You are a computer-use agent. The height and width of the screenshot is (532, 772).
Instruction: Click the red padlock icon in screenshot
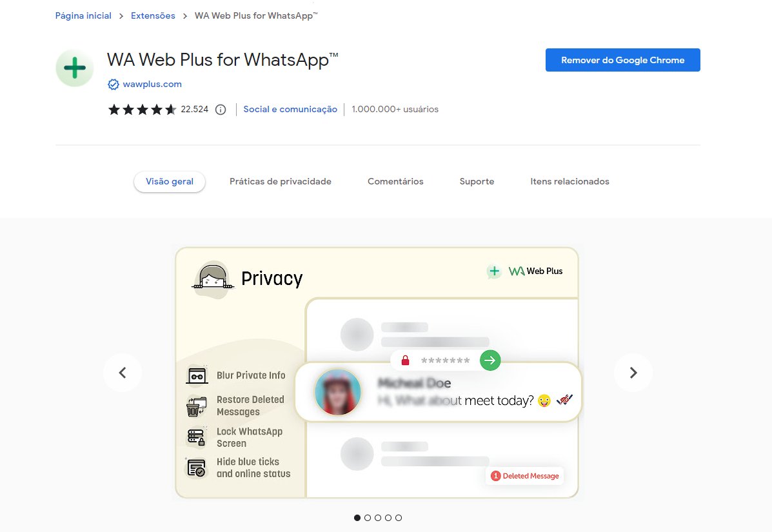click(405, 360)
